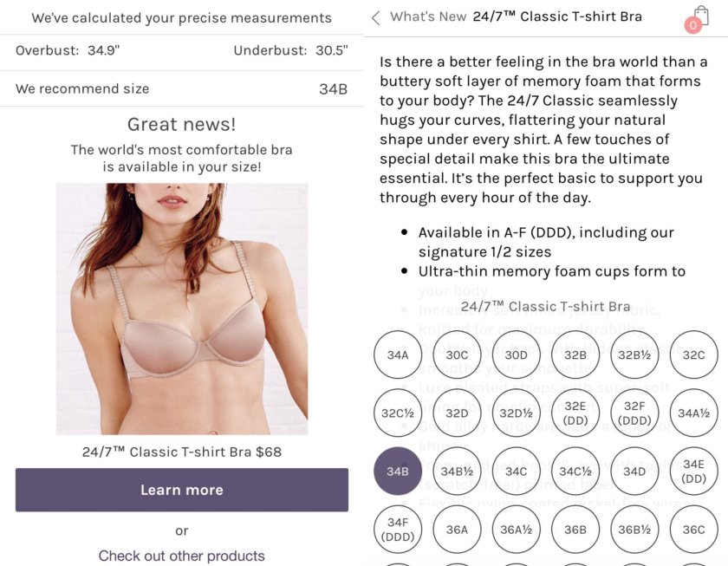Pick size 34C½ option

pyautogui.click(x=575, y=472)
